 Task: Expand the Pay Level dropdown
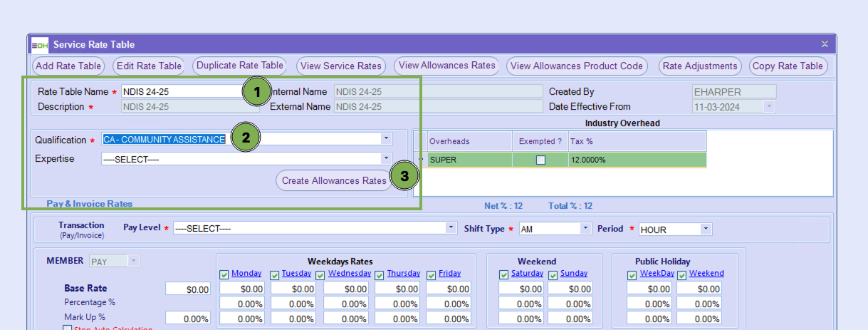[x=451, y=228]
